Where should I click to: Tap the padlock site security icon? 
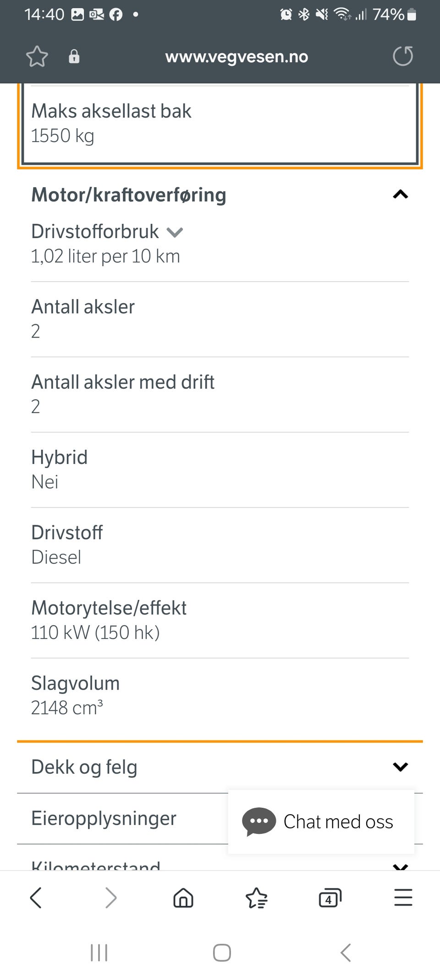click(x=74, y=56)
